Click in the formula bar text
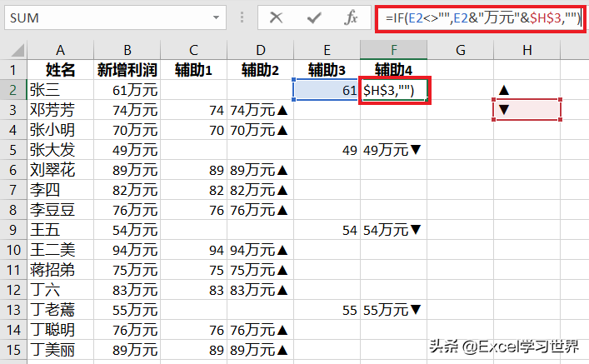This screenshot has width=589, height=364. pyautogui.click(x=482, y=17)
